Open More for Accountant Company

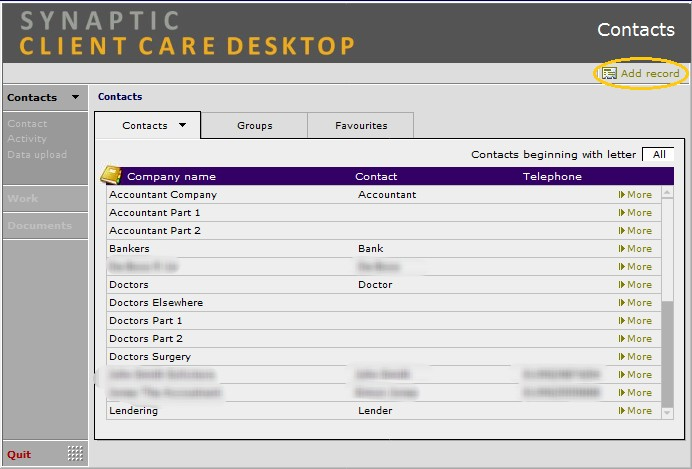(x=636, y=195)
